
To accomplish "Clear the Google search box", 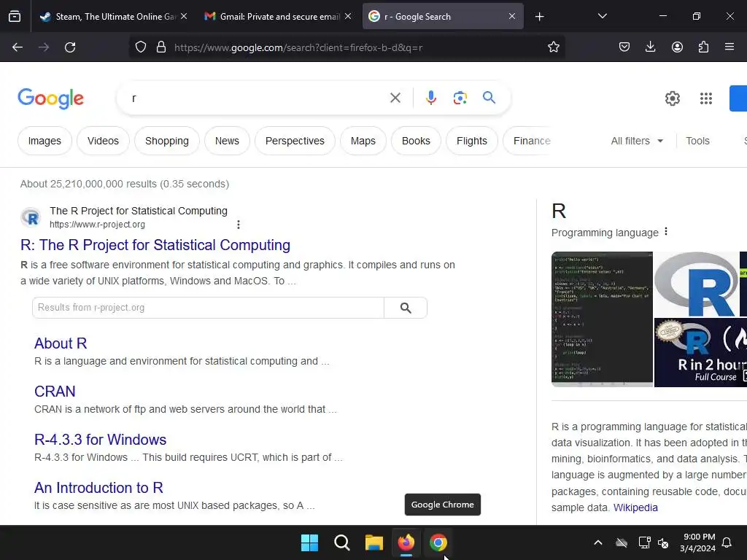I will click(395, 98).
